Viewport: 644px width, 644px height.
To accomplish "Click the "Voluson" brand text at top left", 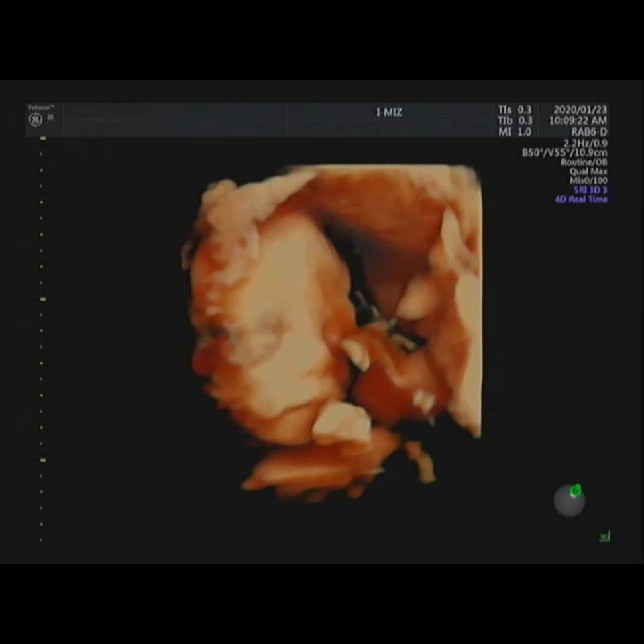I will coord(41,107).
